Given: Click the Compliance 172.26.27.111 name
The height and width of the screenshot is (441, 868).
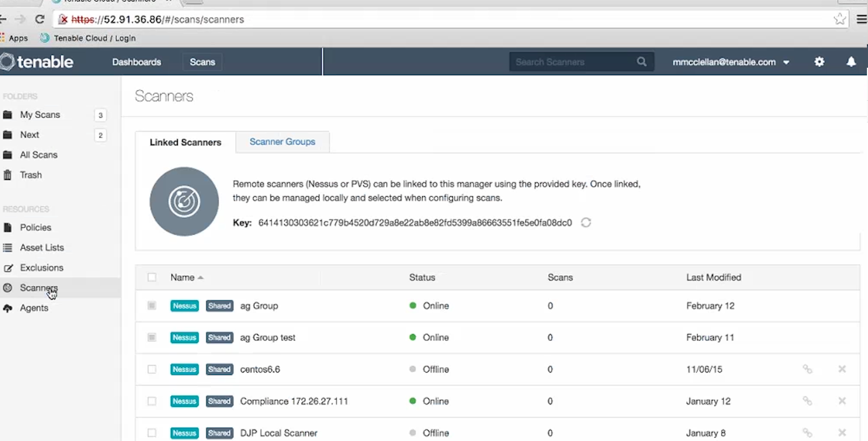Looking at the screenshot, I should click(294, 401).
